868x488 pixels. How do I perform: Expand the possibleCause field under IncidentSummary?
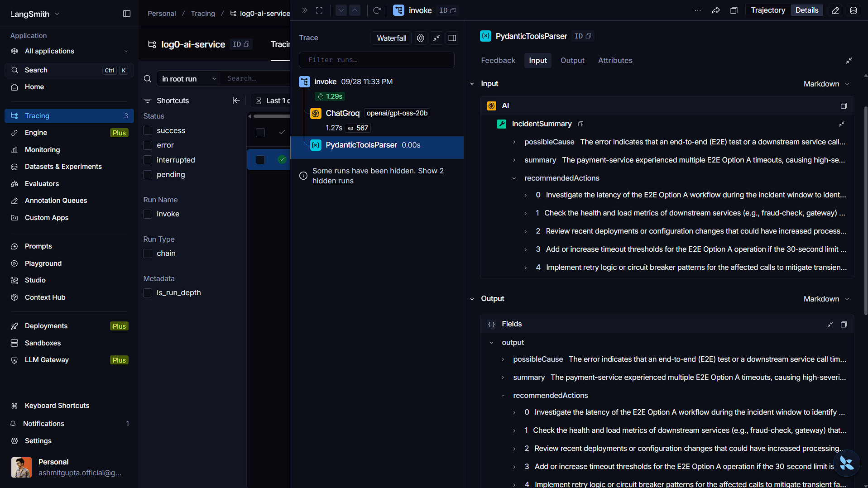514,142
